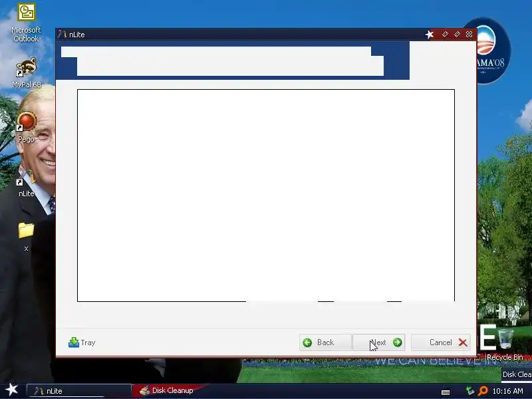Proceed with Next in nLite
Image resolution: width=532 pixels, height=399 pixels.
pyautogui.click(x=378, y=342)
